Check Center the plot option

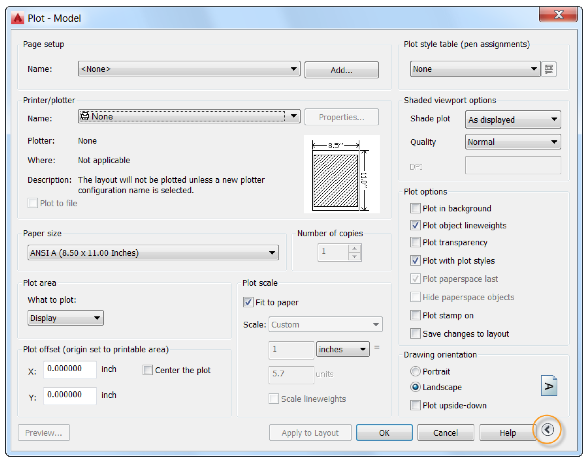148,370
